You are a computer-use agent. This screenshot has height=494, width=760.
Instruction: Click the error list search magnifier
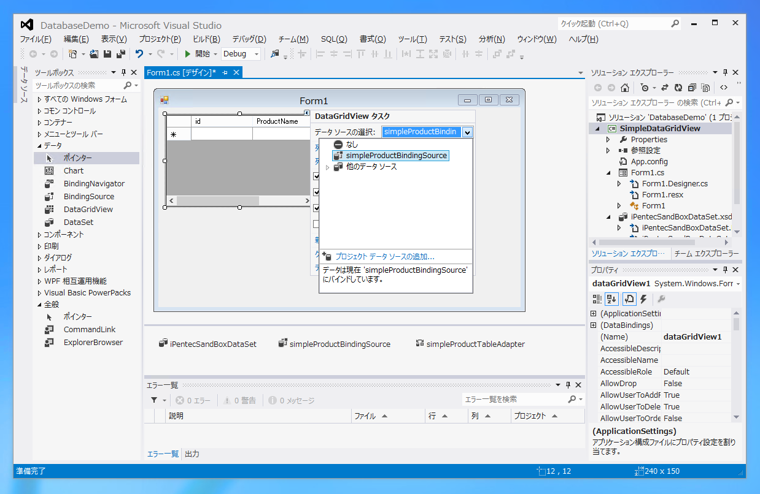pos(572,399)
